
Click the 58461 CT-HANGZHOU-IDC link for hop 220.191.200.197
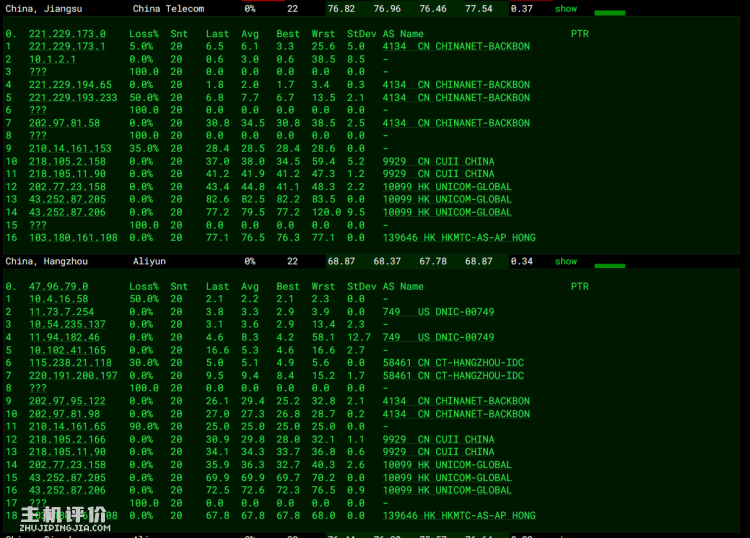click(453, 375)
